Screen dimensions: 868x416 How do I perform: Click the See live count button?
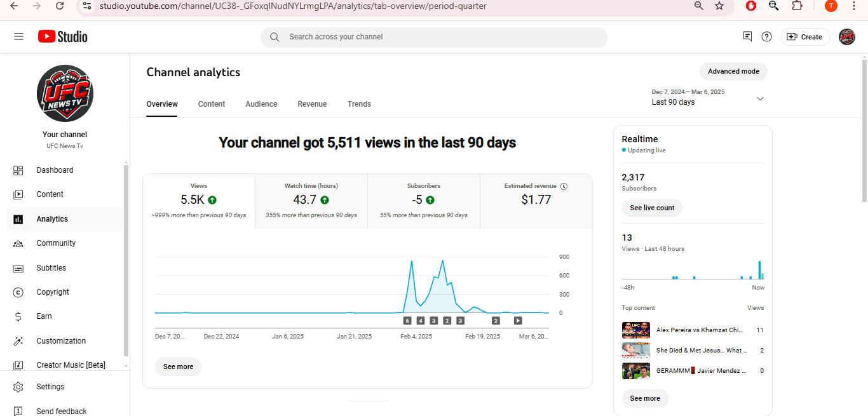point(652,208)
